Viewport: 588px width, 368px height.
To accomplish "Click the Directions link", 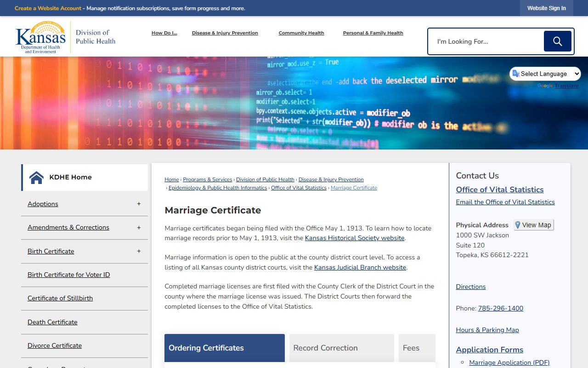I will click(471, 287).
